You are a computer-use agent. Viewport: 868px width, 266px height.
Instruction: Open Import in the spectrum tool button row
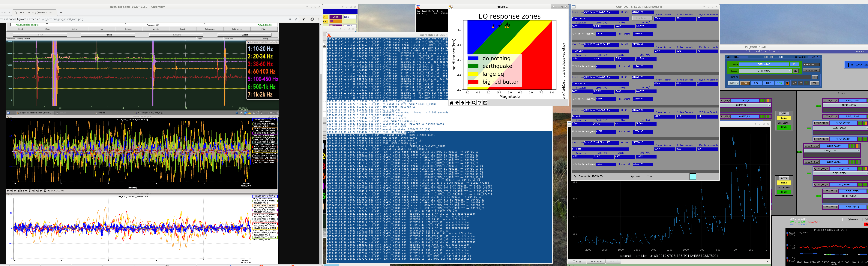pos(155,29)
